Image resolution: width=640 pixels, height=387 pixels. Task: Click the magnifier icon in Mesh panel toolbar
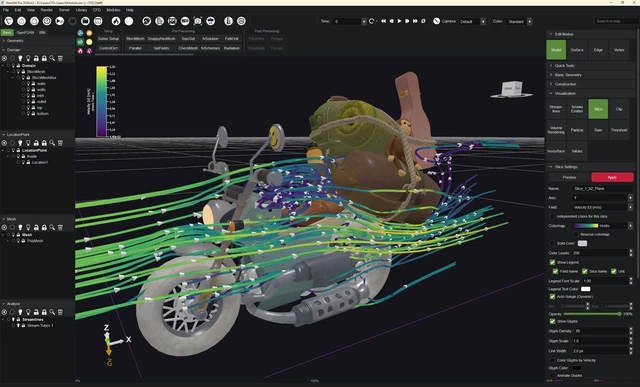pos(52,227)
